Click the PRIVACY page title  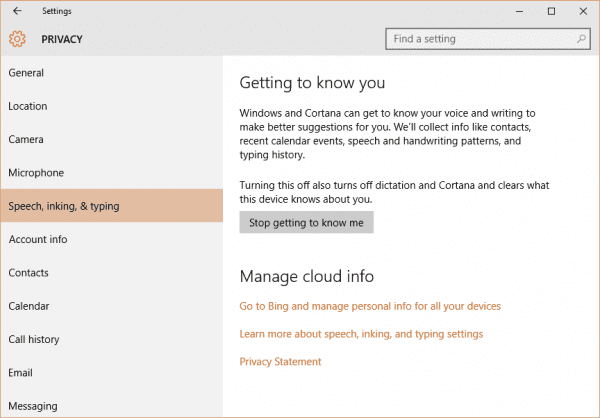coord(62,39)
